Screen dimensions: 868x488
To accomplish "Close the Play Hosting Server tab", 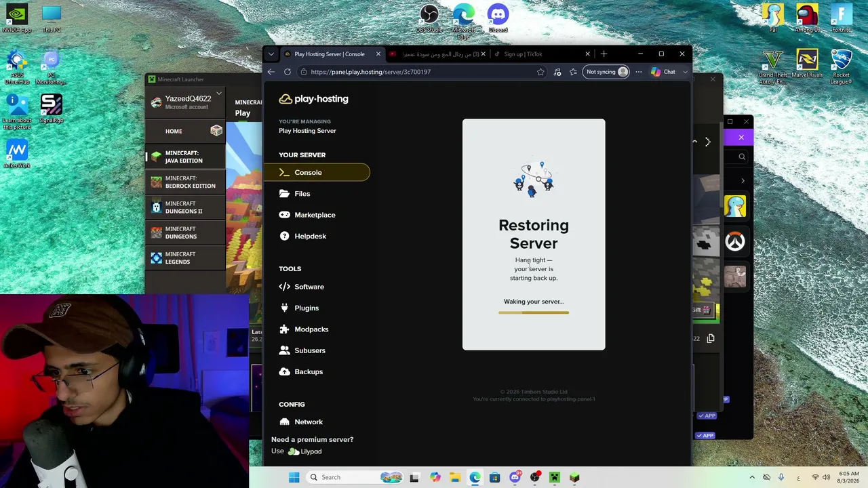I will pyautogui.click(x=378, y=54).
